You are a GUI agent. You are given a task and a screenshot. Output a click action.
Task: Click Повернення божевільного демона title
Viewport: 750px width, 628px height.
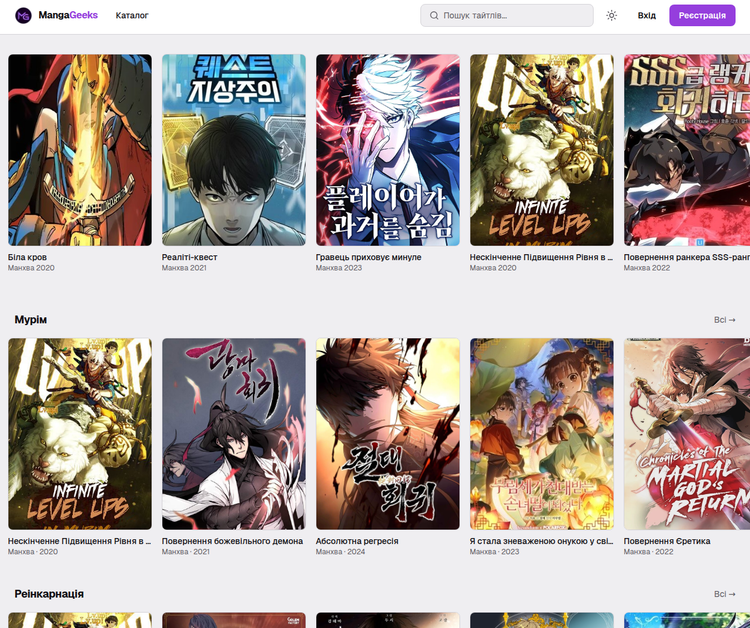[232, 541]
